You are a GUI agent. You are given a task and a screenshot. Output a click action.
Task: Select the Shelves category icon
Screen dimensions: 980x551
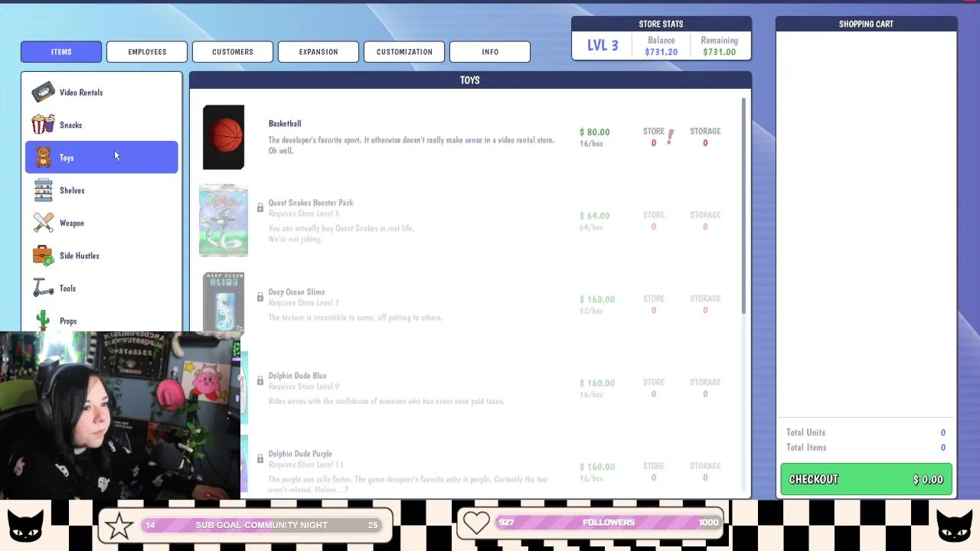click(x=44, y=190)
